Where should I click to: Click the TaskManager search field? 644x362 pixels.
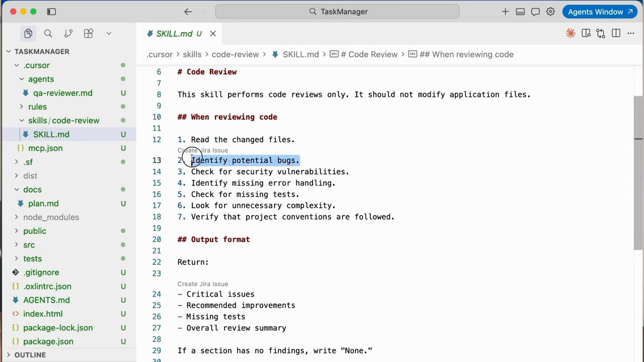(337, 12)
